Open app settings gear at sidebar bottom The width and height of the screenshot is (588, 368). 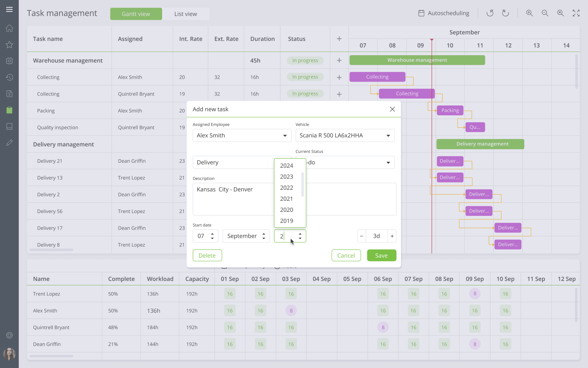(9, 335)
